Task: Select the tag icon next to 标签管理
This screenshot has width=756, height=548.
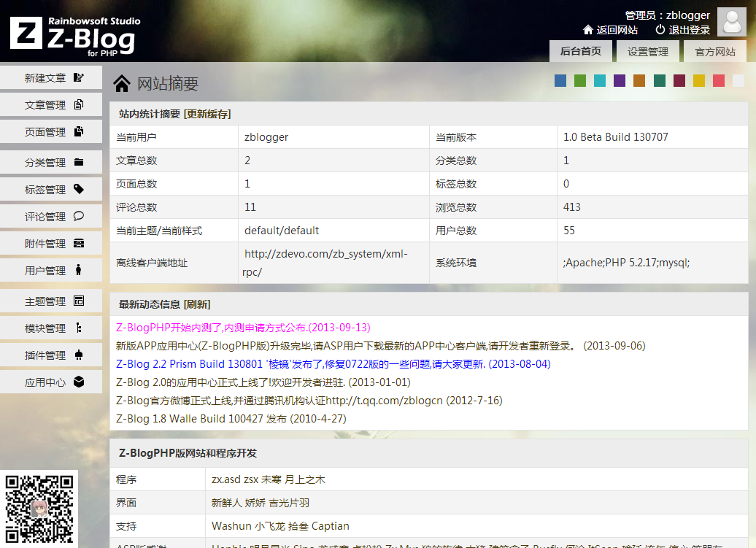Action: (80, 189)
